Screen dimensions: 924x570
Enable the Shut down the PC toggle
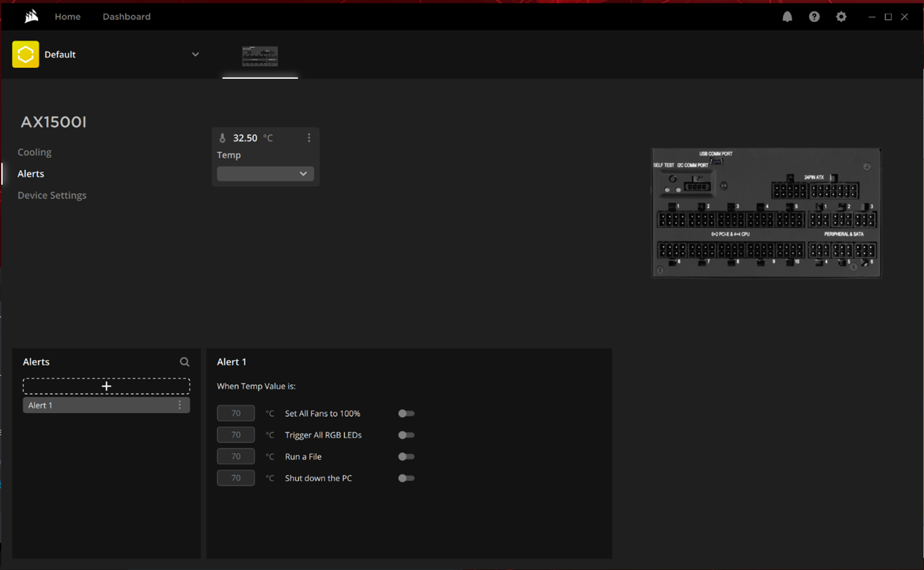406,478
